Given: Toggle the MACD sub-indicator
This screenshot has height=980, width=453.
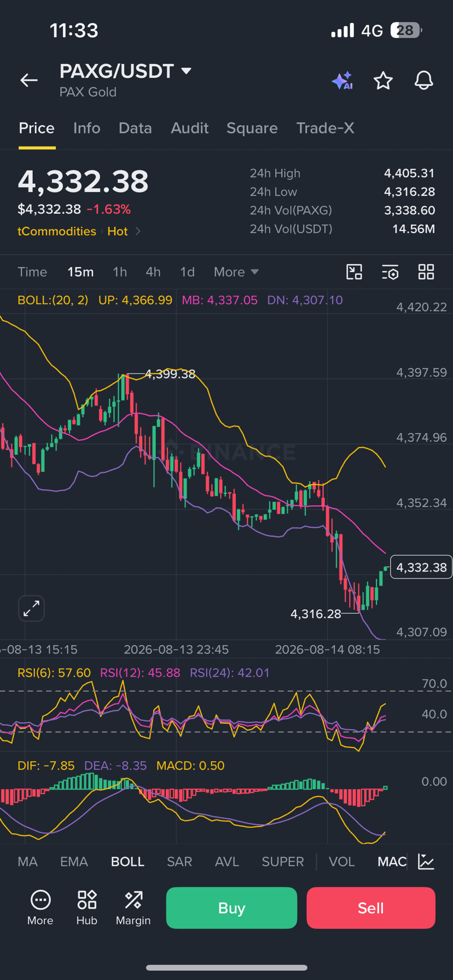Looking at the screenshot, I should [392, 861].
